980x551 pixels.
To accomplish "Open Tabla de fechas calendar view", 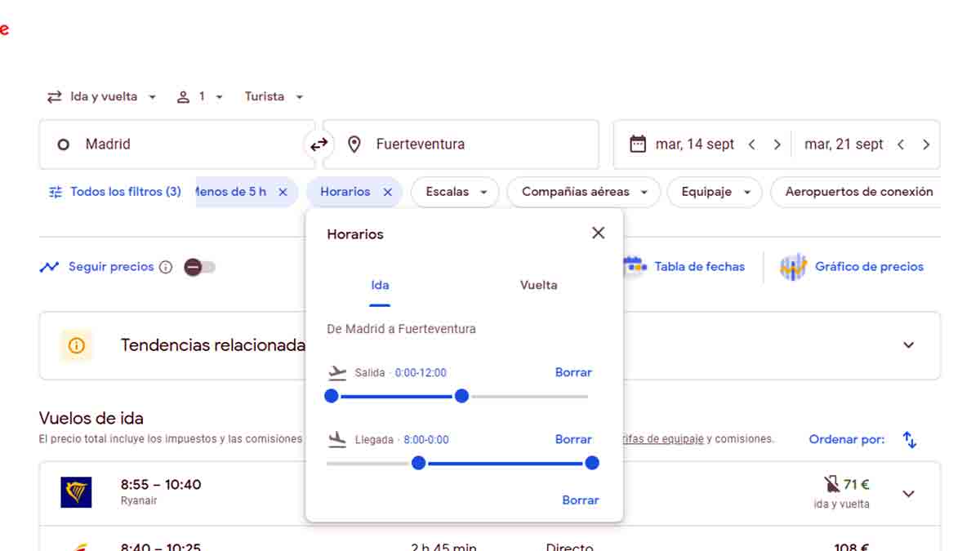I will click(x=684, y=267).
